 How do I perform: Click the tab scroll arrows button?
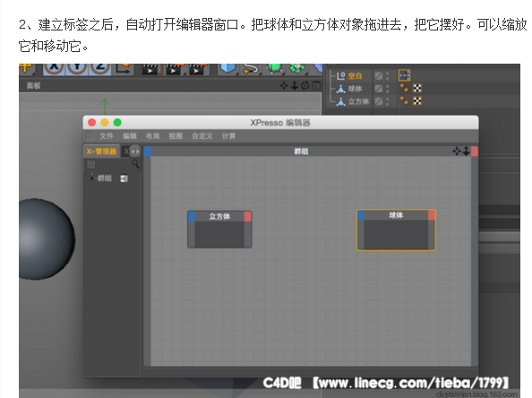[x=135, y=151]
